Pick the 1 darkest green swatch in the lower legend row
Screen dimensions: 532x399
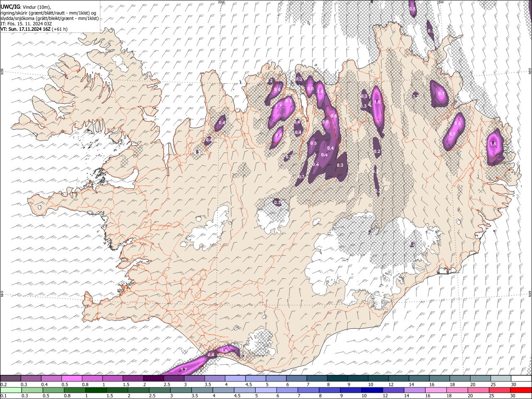[96, 390]
